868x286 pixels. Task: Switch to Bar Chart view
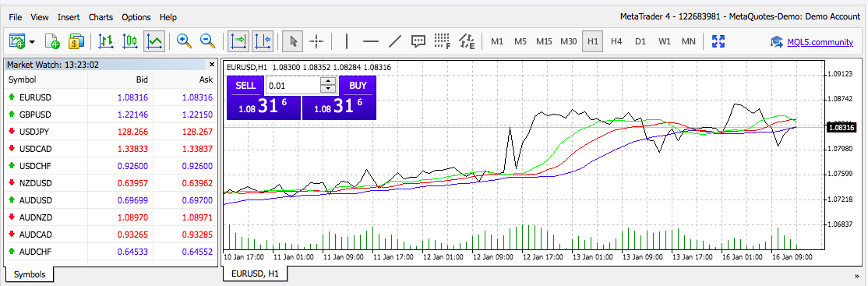pos(106,41)
